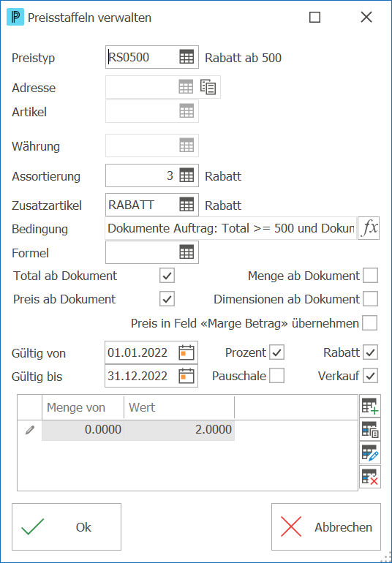The height and width of the screenshot is (563, 392).
Task: Open the Währung lookup table icon
Action: (x=186, y=145)
